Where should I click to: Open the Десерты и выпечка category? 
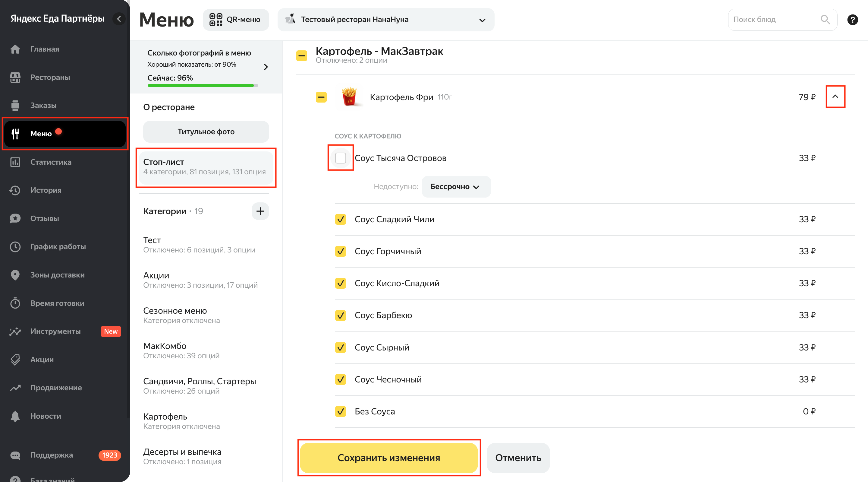point(206,456)
